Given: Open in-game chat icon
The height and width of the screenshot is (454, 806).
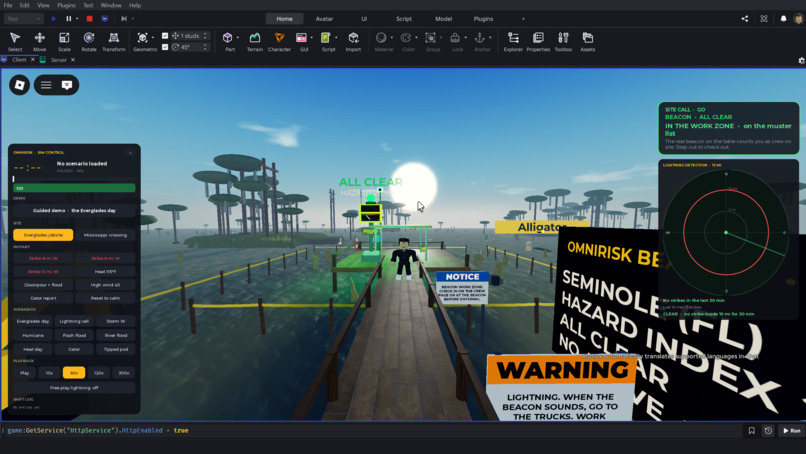Looking at the screenshot, I should (x=67, y=85).
